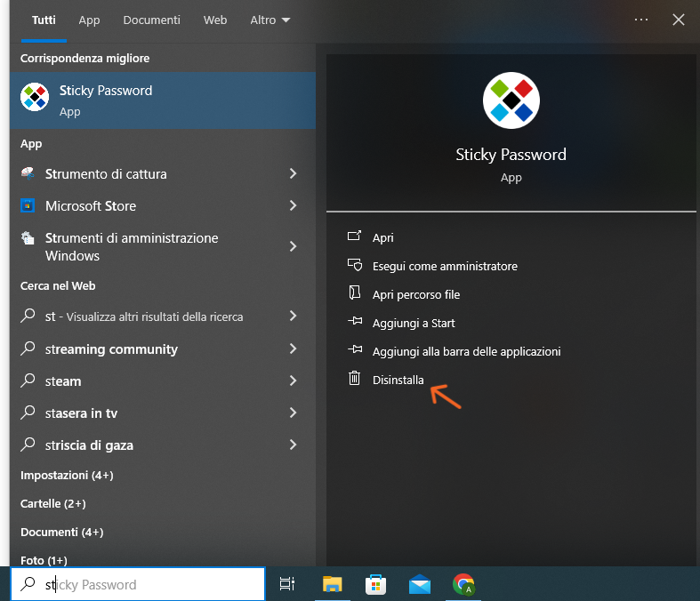Open File Explorer from the taskbar

tap(332, 583)
